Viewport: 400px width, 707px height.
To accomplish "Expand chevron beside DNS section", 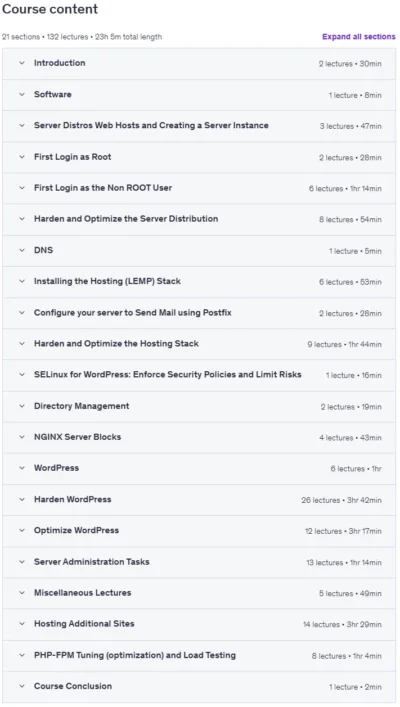I will coord(22,250).
